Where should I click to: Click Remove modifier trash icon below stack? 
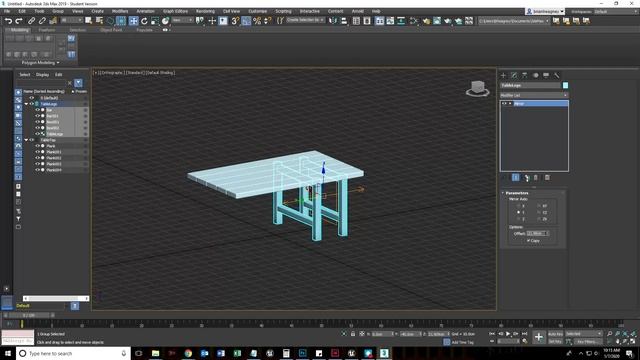click(x=536, y=178)
